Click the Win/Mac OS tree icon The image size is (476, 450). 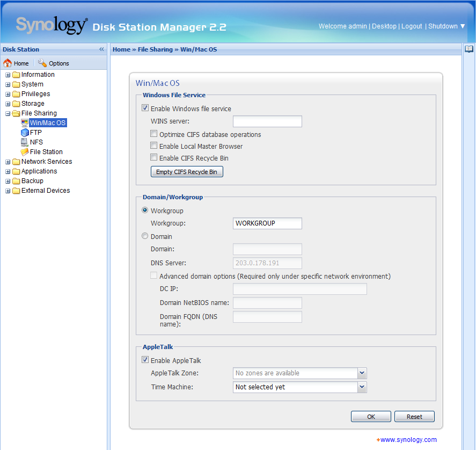(25, 123)
